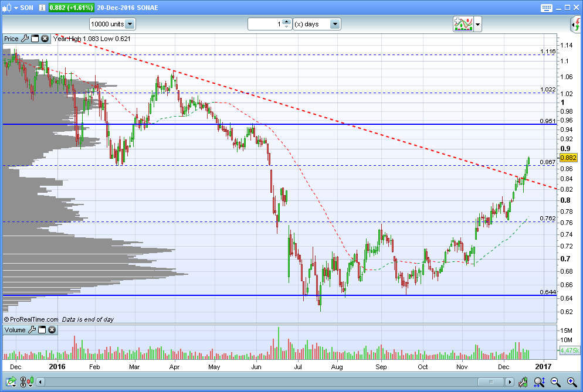Open the add indicator chart button
583x392 pixels.
(463, 25)
